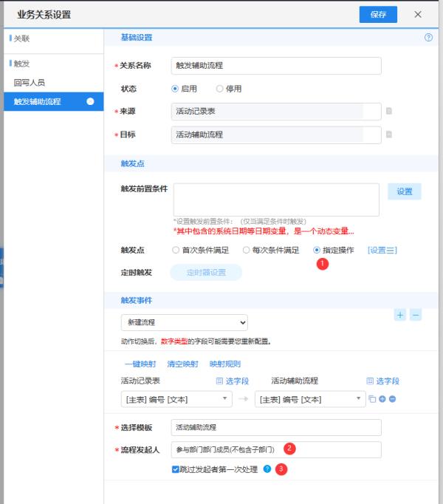Select the 首次条件满足 trigger option

pos(176,251)
